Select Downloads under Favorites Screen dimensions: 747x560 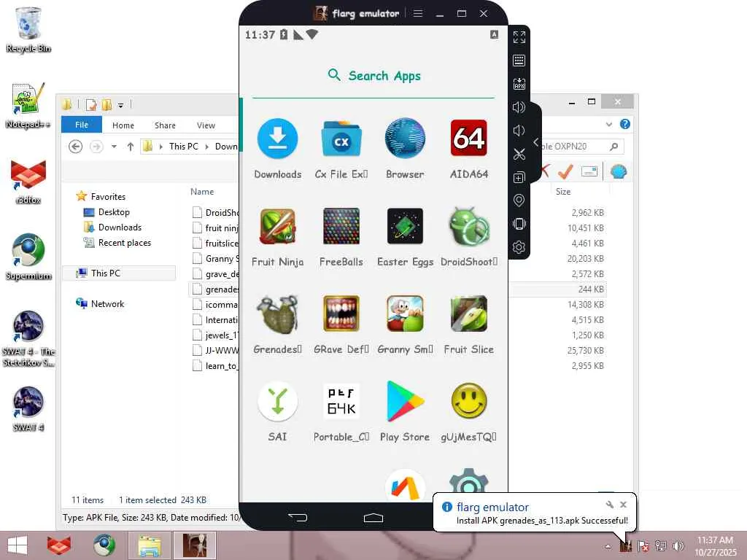pos(120,227)
